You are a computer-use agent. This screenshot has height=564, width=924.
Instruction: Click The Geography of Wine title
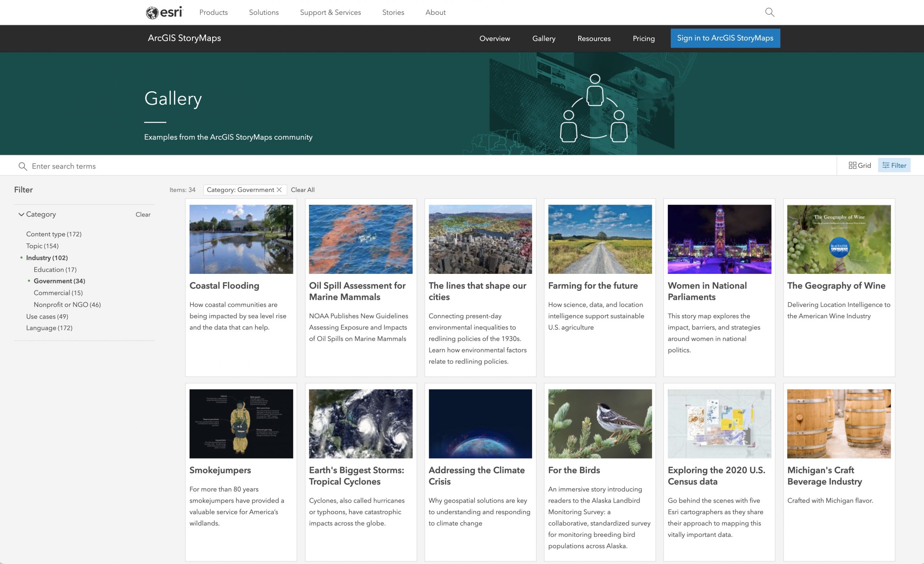(836, 286)
